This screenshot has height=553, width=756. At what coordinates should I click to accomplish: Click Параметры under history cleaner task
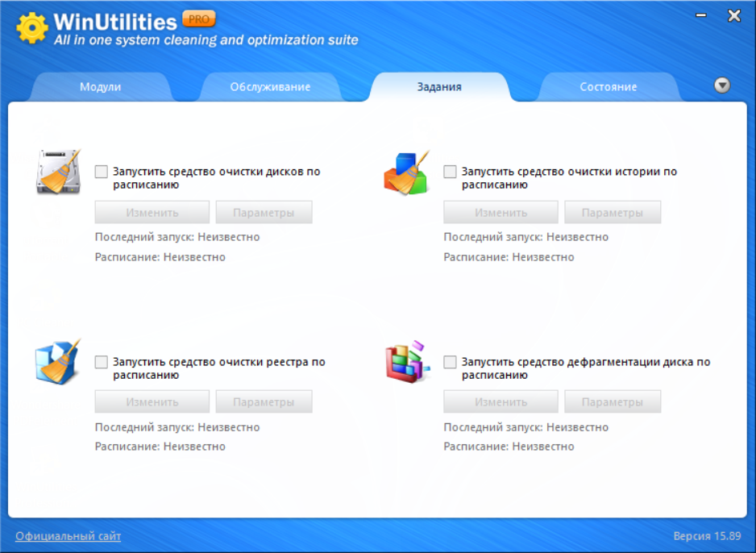(613, 213)
